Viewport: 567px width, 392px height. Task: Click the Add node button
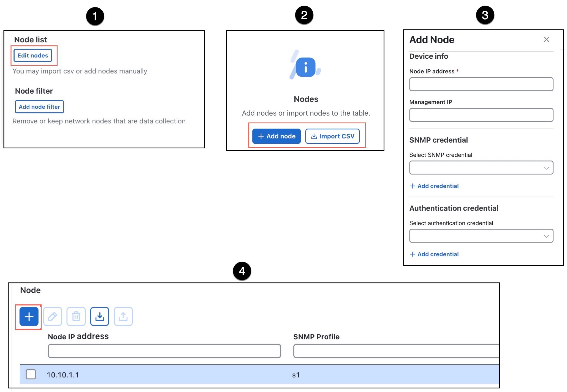pyautogui.click(x=276, y=136)
